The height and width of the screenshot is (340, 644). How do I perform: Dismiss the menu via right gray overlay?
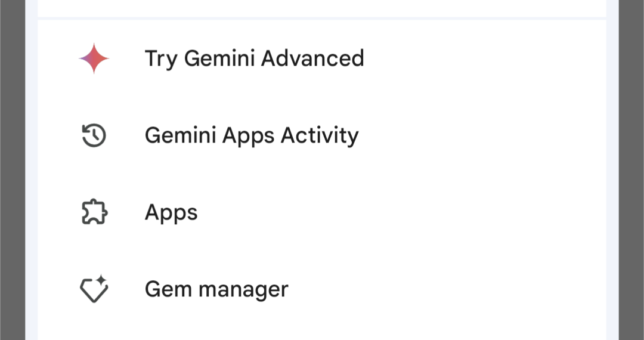pyautogui.click(x=631, y=170)
